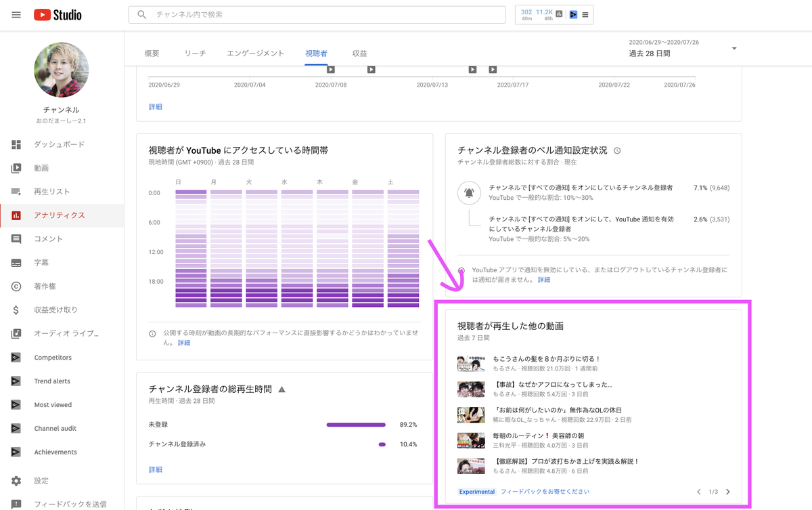Click the blue vidIQ play icon

click(x=573, y=14)
